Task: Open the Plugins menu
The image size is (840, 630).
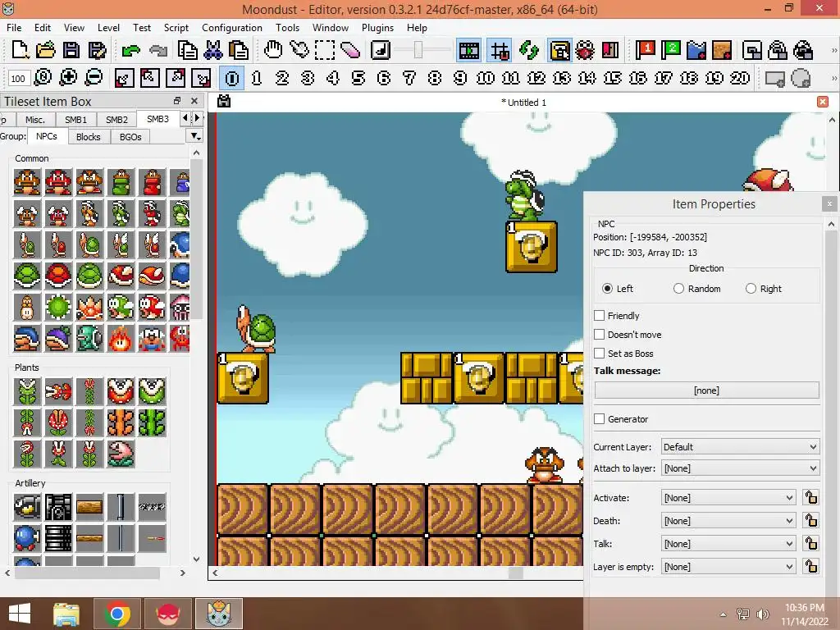Action: 377,27
